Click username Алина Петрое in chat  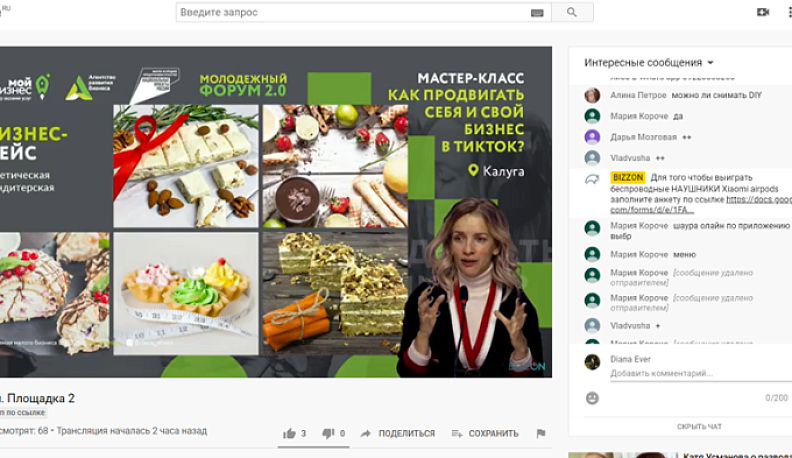[x=638, y=95]
